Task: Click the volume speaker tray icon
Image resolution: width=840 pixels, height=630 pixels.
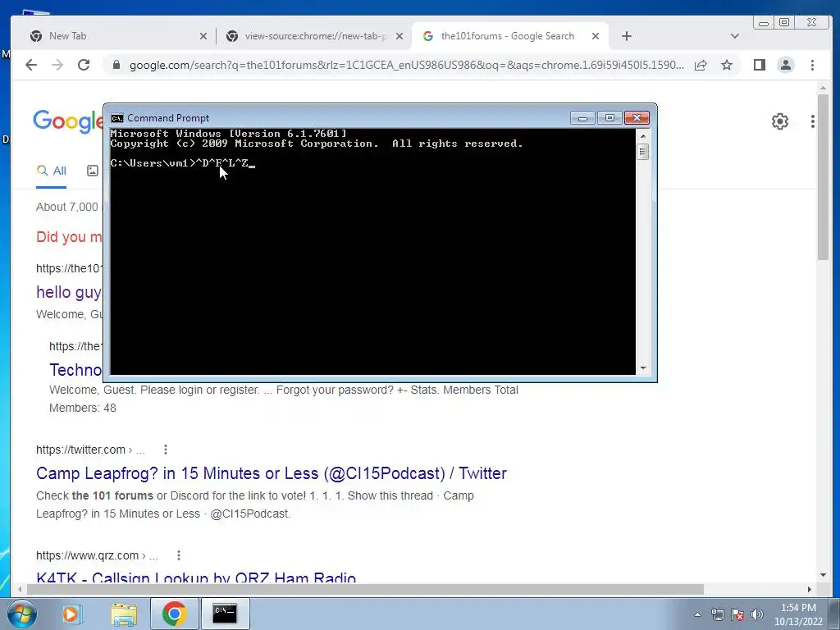Action: pyautogui.click(x=757, y=614)
